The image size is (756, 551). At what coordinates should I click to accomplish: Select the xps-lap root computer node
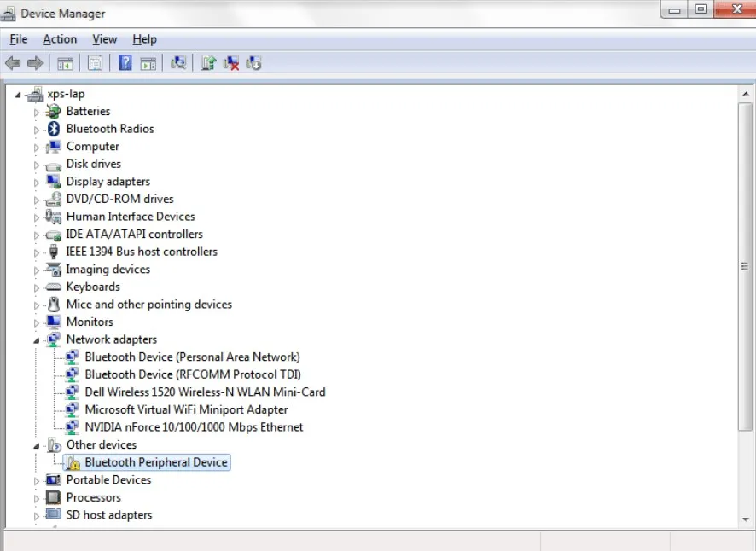coord(67,94)
